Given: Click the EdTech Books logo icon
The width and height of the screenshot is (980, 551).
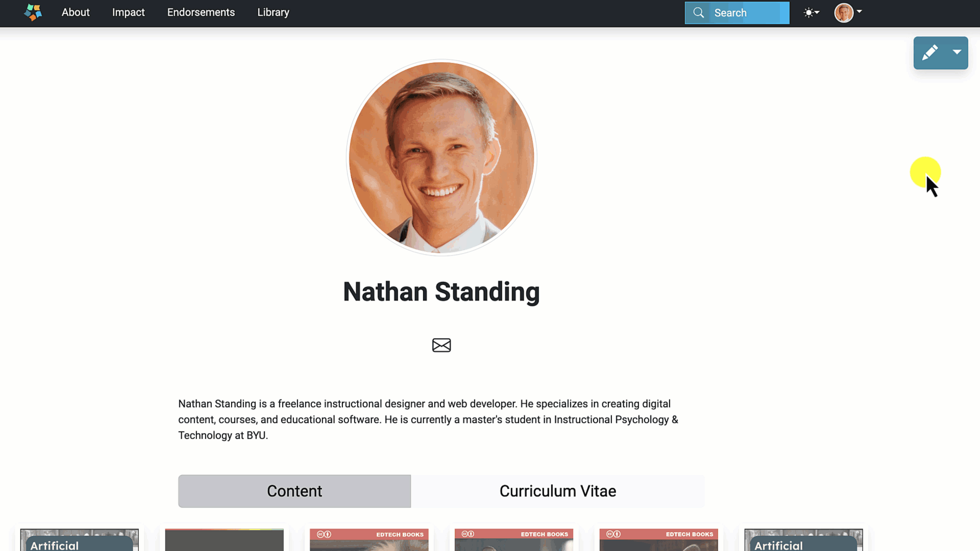Looking at the screenshot, I should point(33,12).
